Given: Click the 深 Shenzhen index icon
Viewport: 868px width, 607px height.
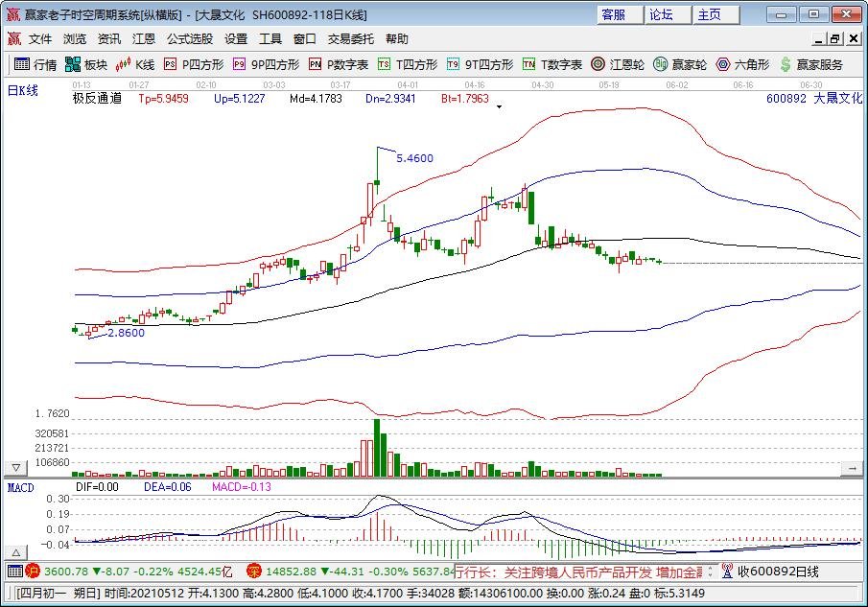Looking at the screenshot, I should pos(254,571).
